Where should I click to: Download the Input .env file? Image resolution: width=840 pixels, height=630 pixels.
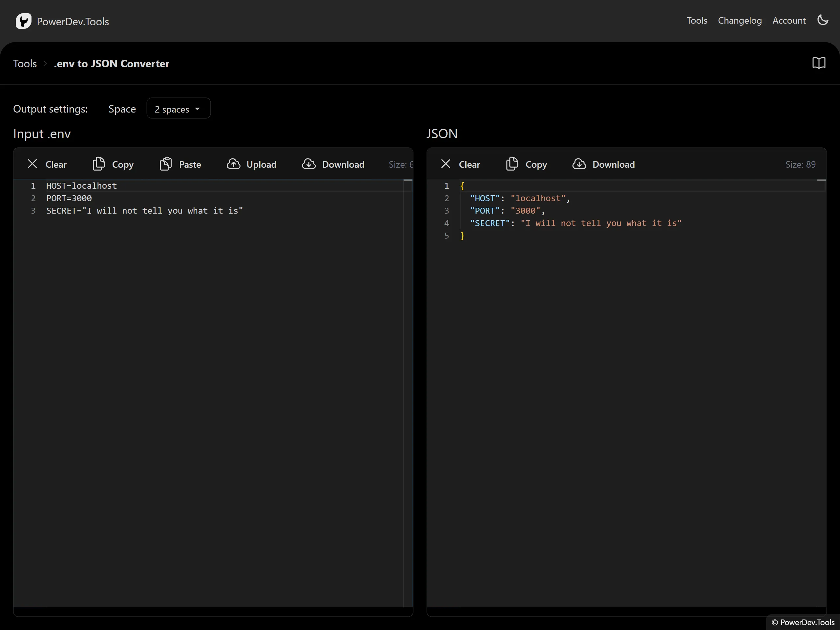click(x=333, y=164)
